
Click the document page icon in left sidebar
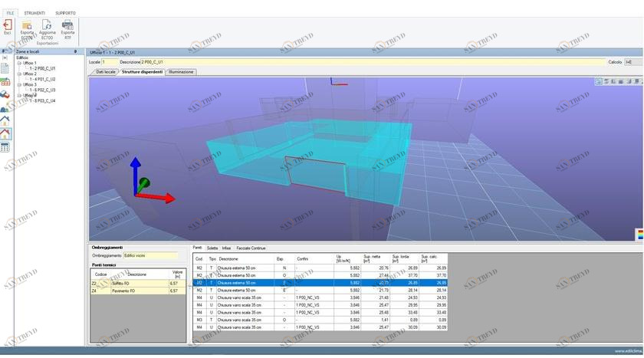tap(5, 67)
